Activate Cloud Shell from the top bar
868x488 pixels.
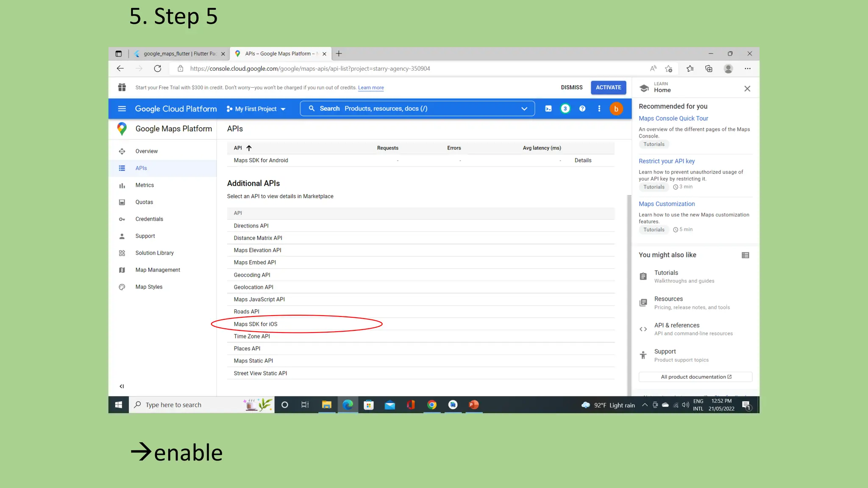pyautogui.click(x=548, y=109)
